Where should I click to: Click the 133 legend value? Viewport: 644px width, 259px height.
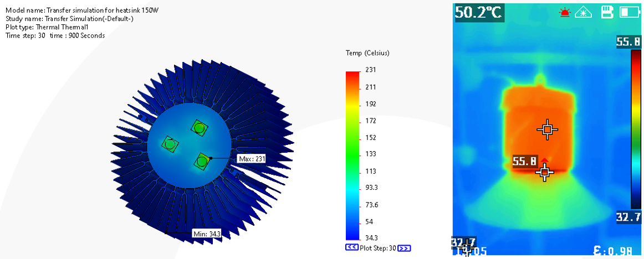[x=371, y=154]
